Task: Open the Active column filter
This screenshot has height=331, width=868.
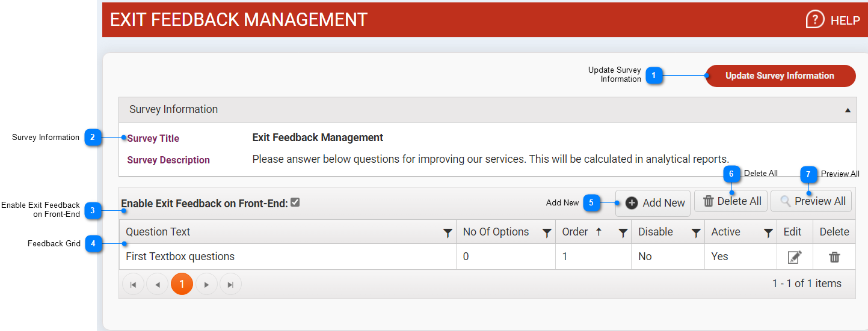Action: click(x=768, y=233)
